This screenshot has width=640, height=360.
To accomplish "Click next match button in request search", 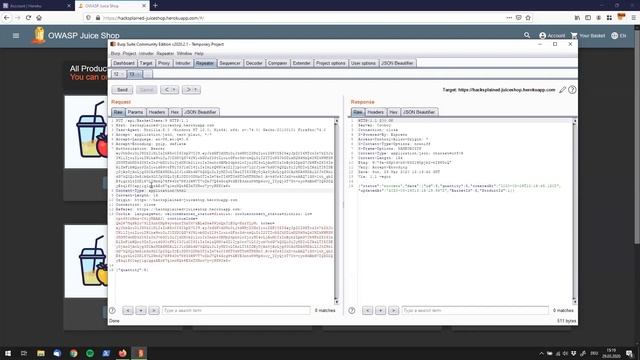I will click(x=154, y=311).
